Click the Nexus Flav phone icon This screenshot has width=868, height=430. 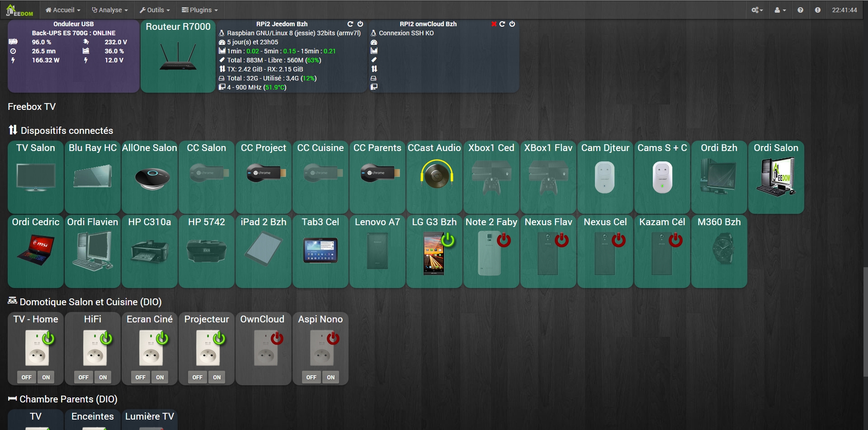548,254
